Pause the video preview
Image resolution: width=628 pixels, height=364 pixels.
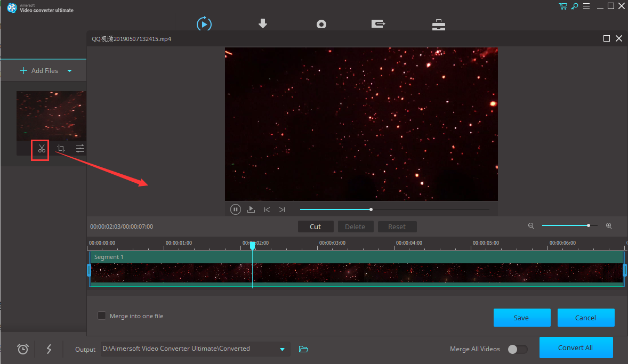point(236,209)
